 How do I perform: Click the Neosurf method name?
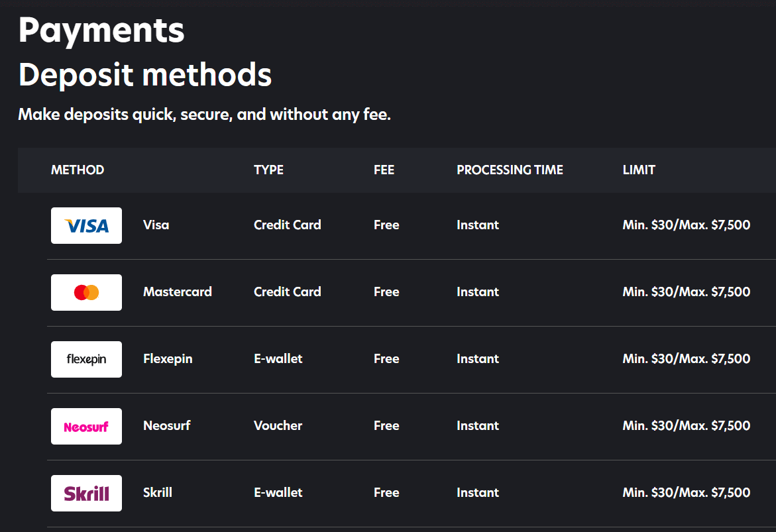(x=167, y=425)
